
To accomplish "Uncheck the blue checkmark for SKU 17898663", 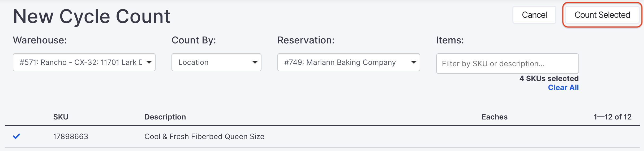I will tap(16, 136).
